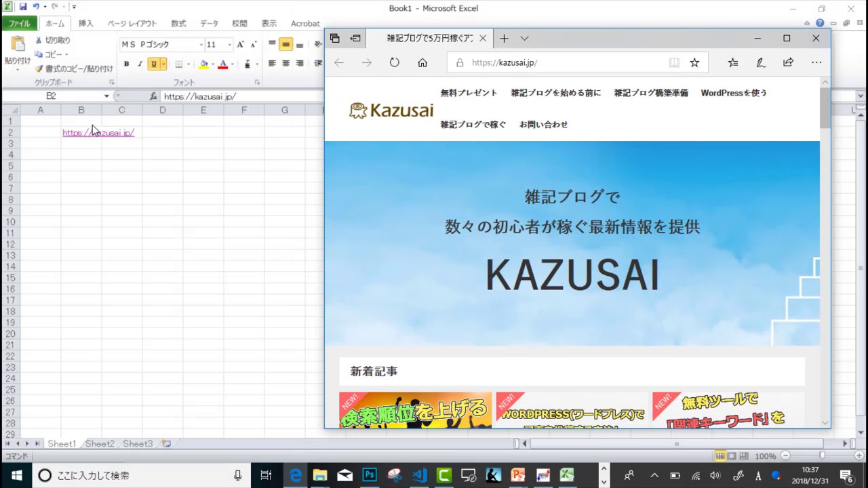Click the red font color button

click(222, 64)
